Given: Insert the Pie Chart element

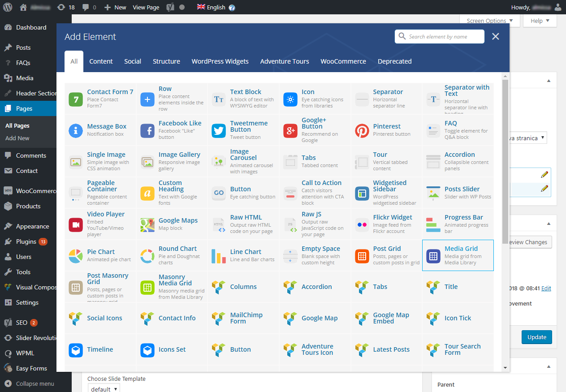Looking at the screenshot, I should point(101,252).
